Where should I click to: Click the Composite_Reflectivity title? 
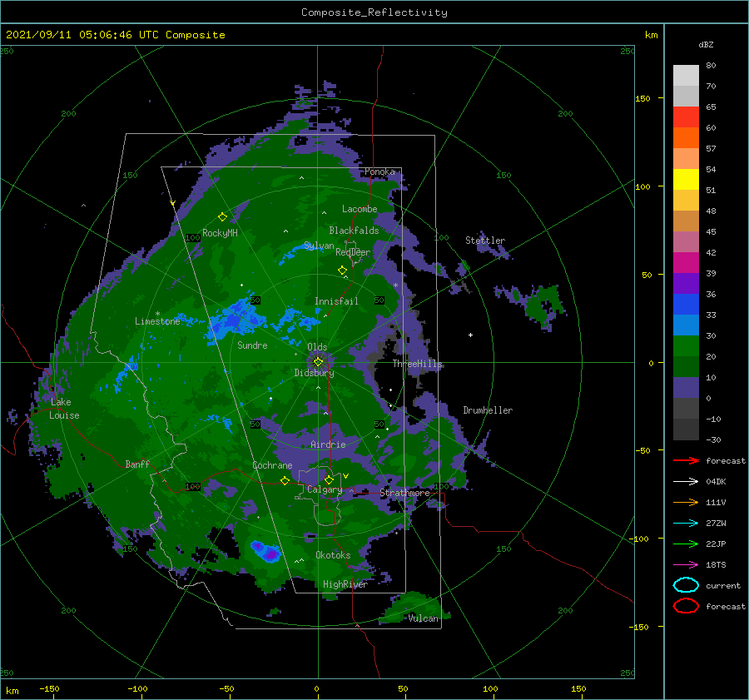tap(374, 12)
